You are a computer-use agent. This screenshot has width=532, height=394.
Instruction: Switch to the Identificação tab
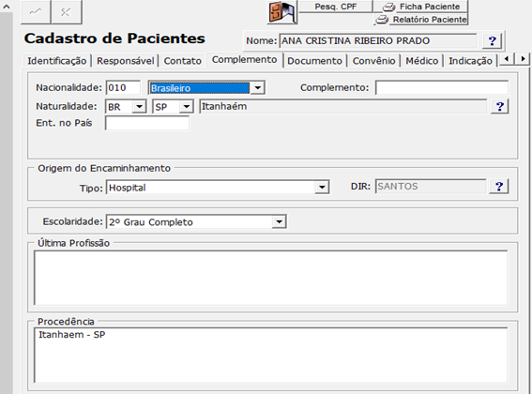(x=57, y=61)
